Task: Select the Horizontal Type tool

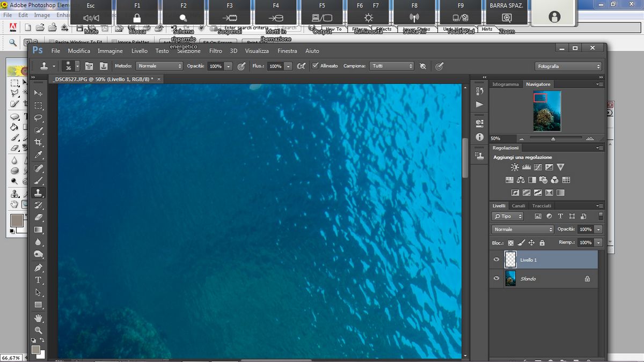Action: (x=38, y=280)
